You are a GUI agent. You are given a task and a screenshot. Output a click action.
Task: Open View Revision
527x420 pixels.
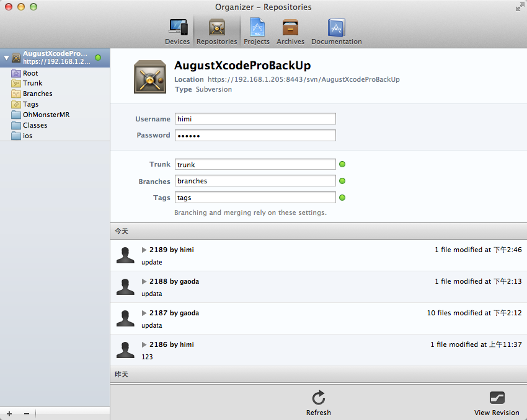[x=497, y=403]
